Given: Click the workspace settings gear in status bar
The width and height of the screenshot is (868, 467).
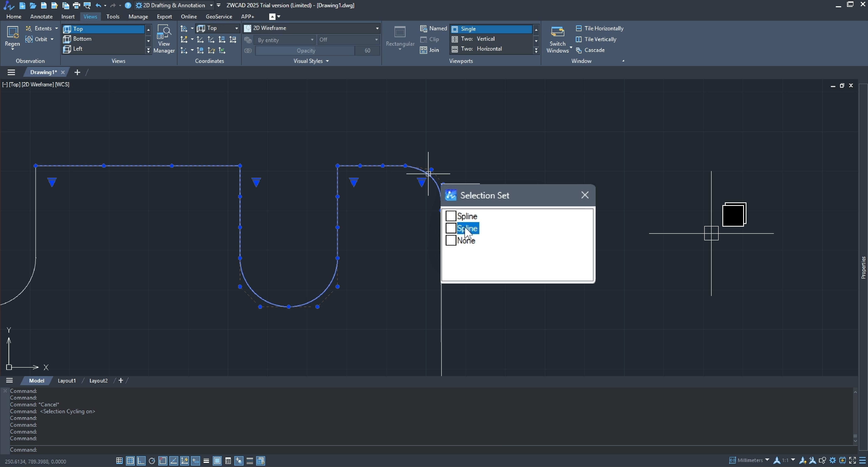Looking at the screenshot, I should [833, 460].
